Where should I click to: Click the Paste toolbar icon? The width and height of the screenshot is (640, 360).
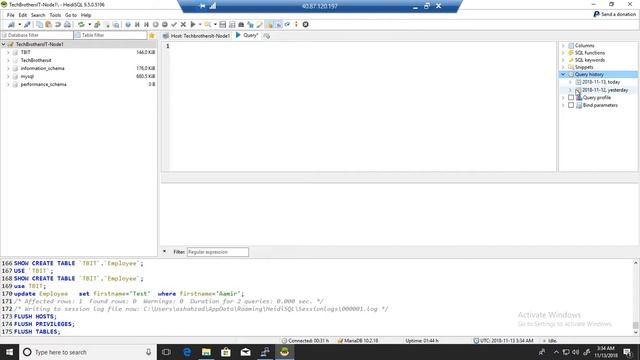(49, 24)
